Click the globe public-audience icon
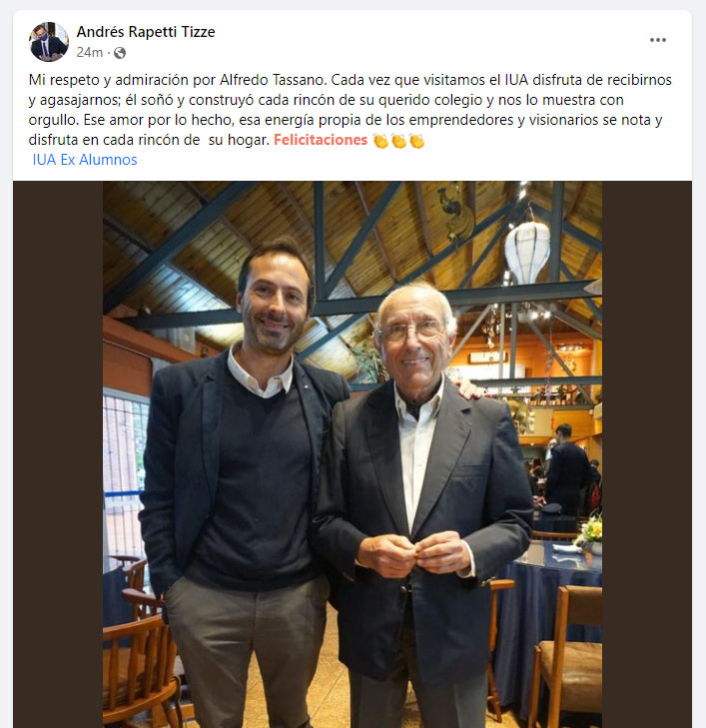The height and width of the screenshot is (728, 706). [120, 53]
